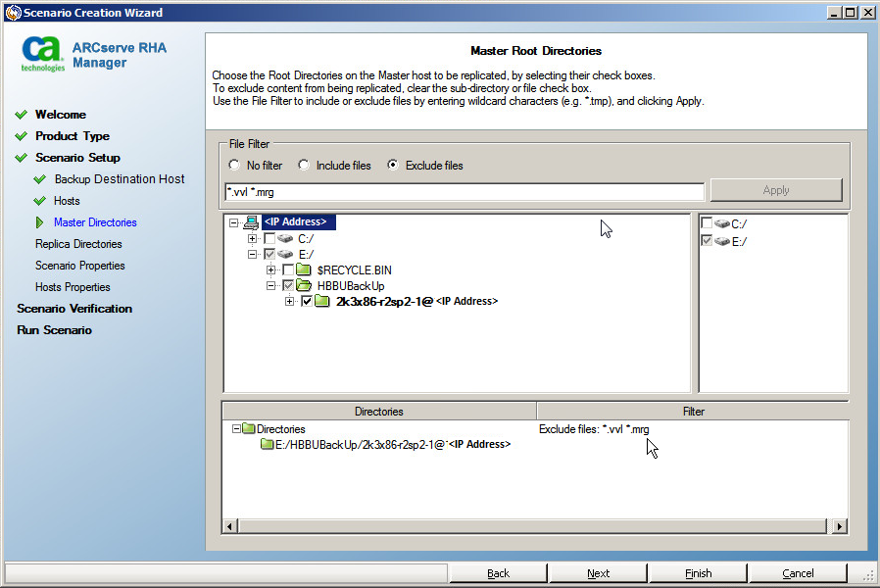Go to Replica Directories wizard step

78,244
